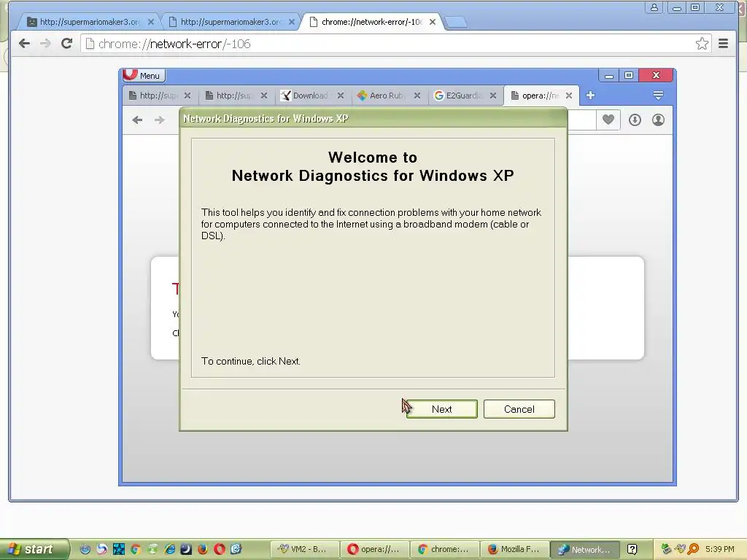Screen dimensions: 747x560
Task: Minimize the Opera window
Action: [609, 75]
